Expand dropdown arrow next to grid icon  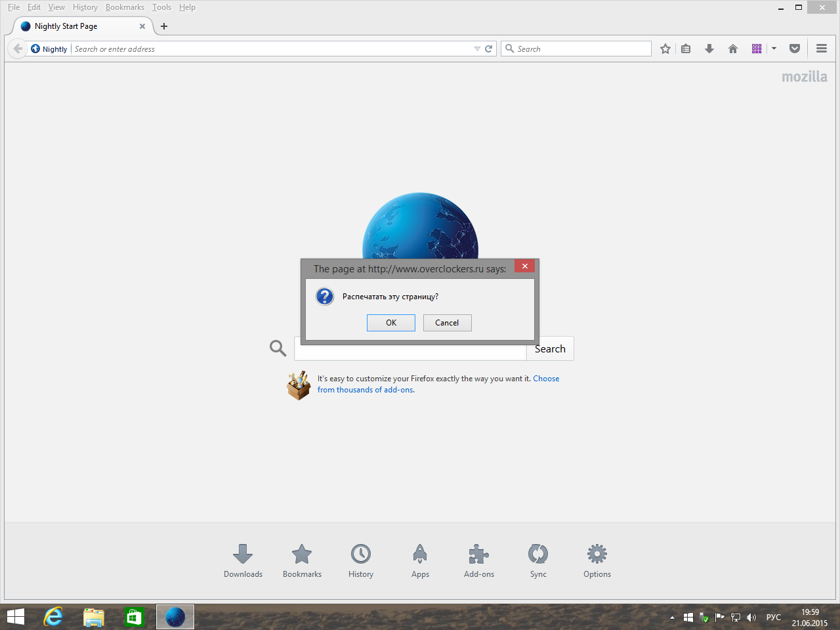(774, 49)
